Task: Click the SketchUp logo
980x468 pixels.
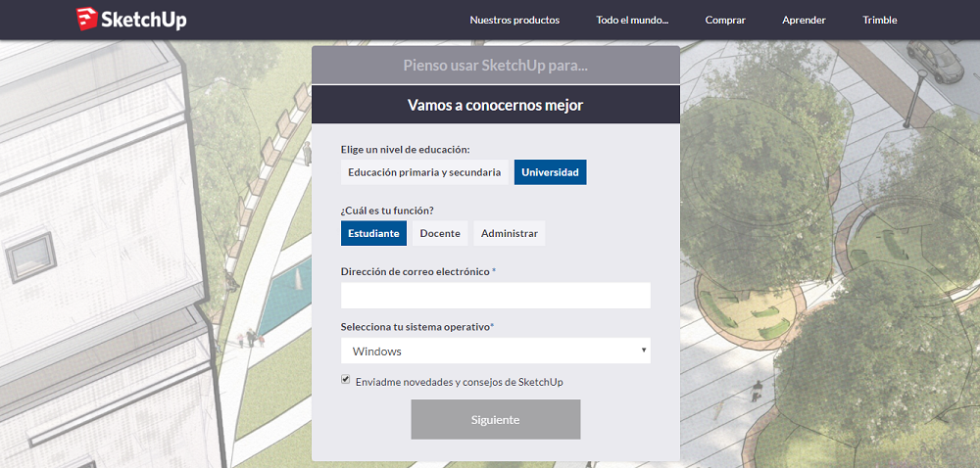Action: click(x=131, y=20)
